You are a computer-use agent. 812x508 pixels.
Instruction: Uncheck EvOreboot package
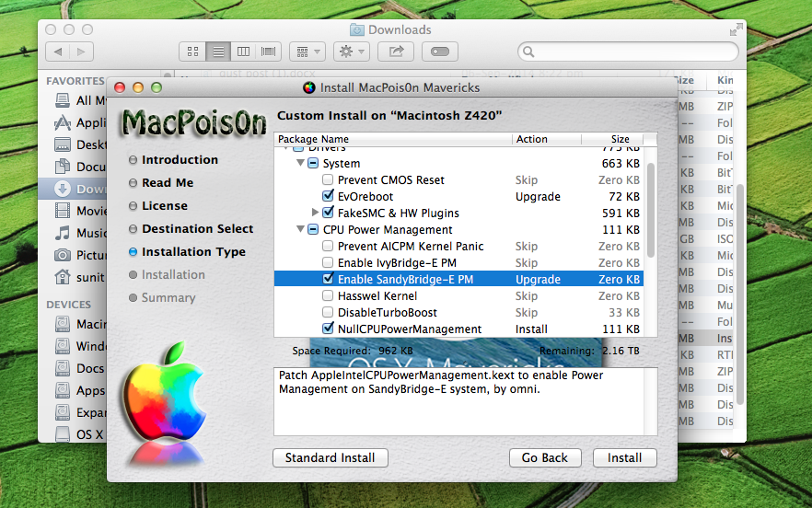[x=328, y=196]
